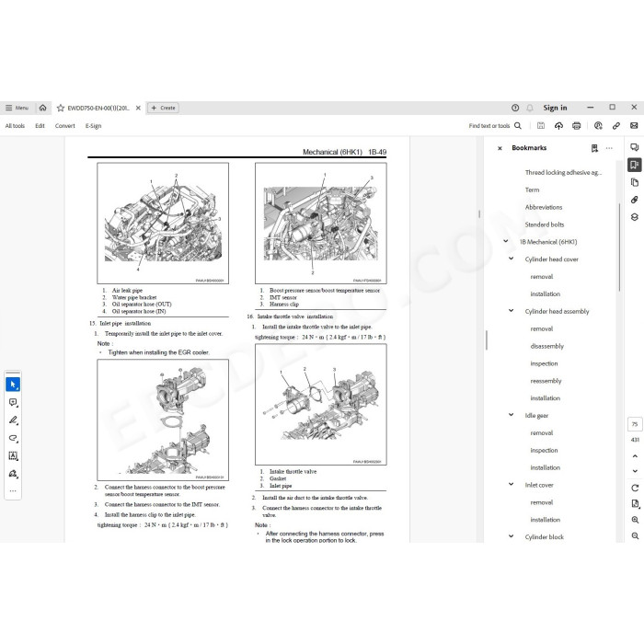Toggle the Bookmarks panel icon in right rail
This screenshot has height=644, width=644.
pyautogui.click(x=635, y=165)
